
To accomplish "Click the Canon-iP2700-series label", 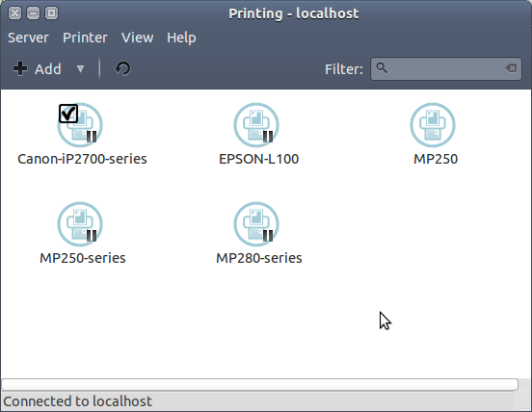I will (x=82, y=159).
